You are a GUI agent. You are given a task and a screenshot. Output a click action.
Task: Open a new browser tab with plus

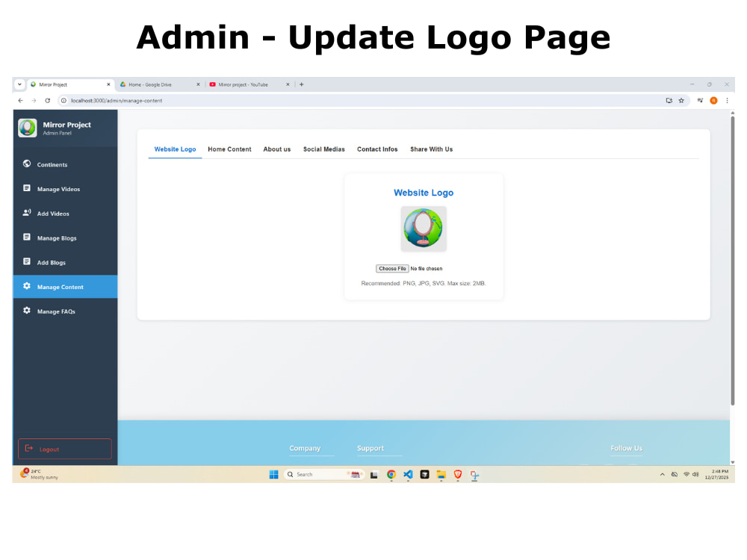click(x=302, y=84)
